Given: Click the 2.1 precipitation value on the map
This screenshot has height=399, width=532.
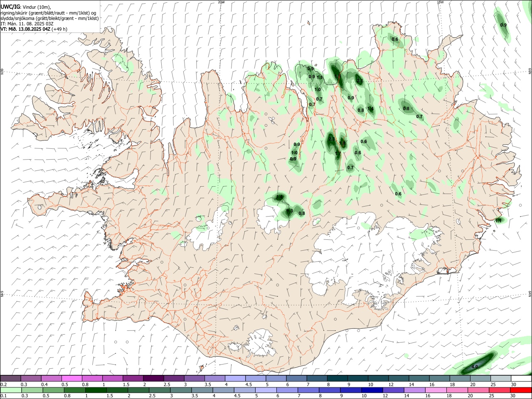Looking at the screenshot, I should click(x=360, y=81).
